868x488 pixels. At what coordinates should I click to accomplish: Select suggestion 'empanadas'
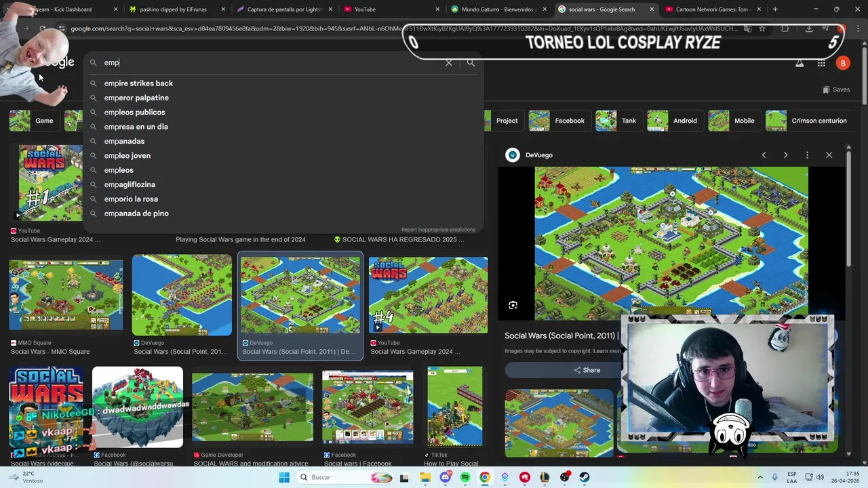283,141
